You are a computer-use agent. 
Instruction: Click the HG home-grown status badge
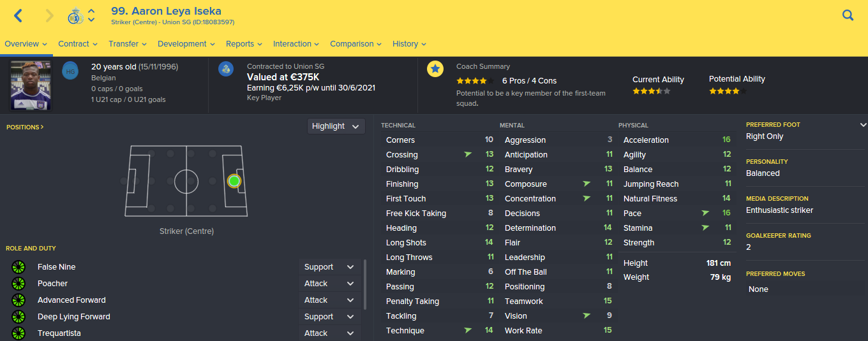(x=70, y=71)
